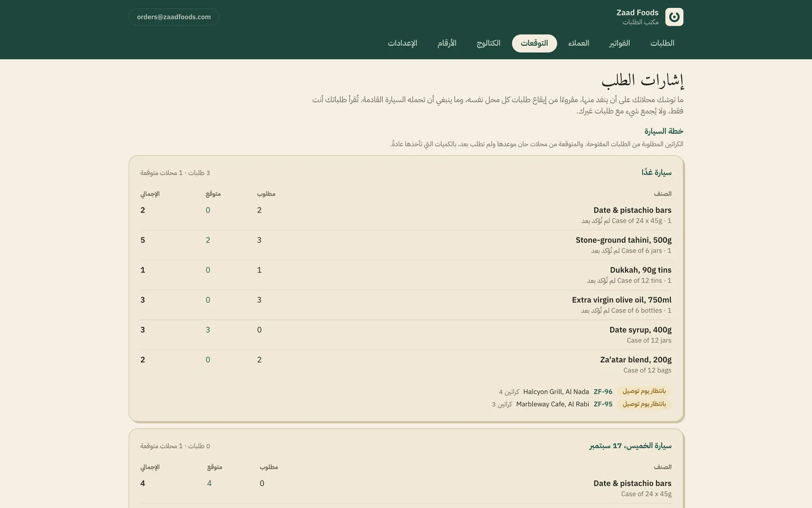The height and width of the screenshot is (508, 812).
Task: Click the بانتظار يوم توصيل badge for ZF-95
Action: click(644, 404)
